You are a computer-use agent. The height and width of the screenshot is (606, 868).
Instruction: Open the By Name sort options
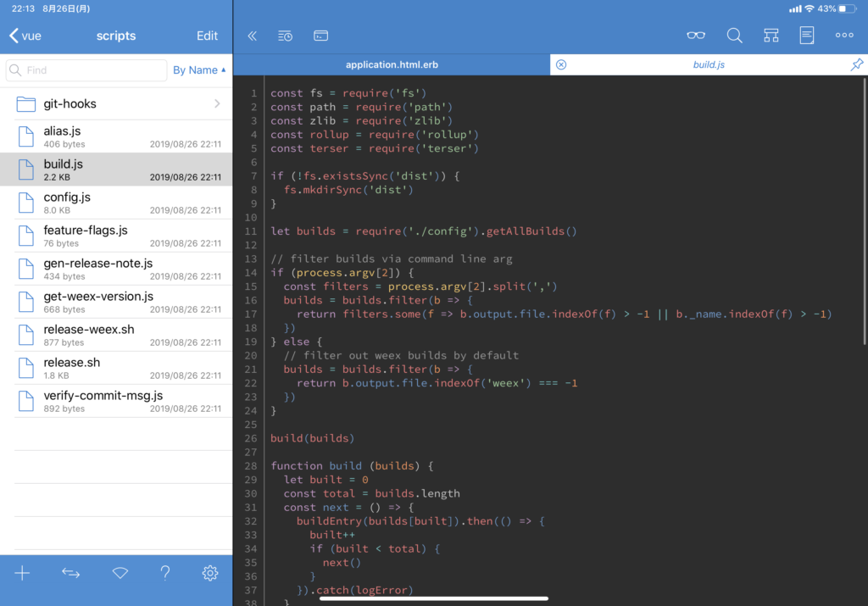coord(199,69)
